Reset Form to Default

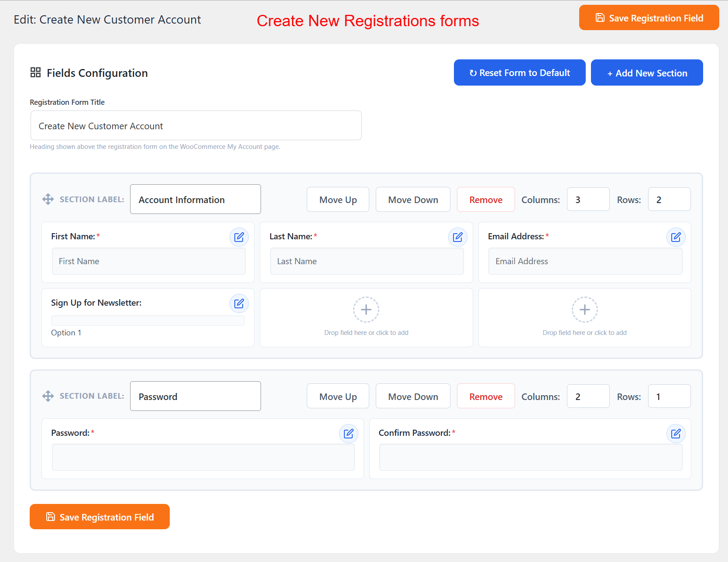(519, 72)
